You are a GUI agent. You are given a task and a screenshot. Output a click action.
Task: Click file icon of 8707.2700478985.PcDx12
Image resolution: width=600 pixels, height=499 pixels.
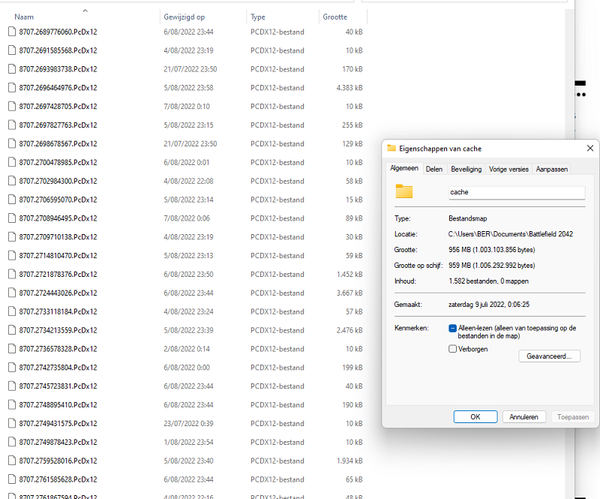10,162
